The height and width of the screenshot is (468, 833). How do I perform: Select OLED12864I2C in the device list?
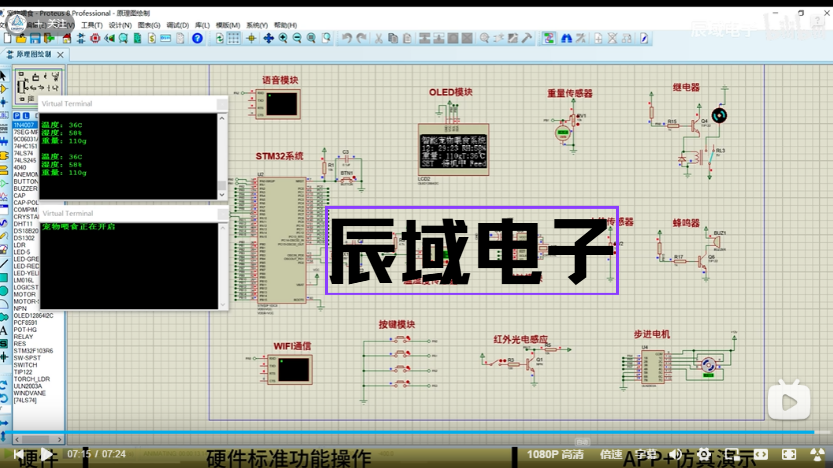[33, 316]
